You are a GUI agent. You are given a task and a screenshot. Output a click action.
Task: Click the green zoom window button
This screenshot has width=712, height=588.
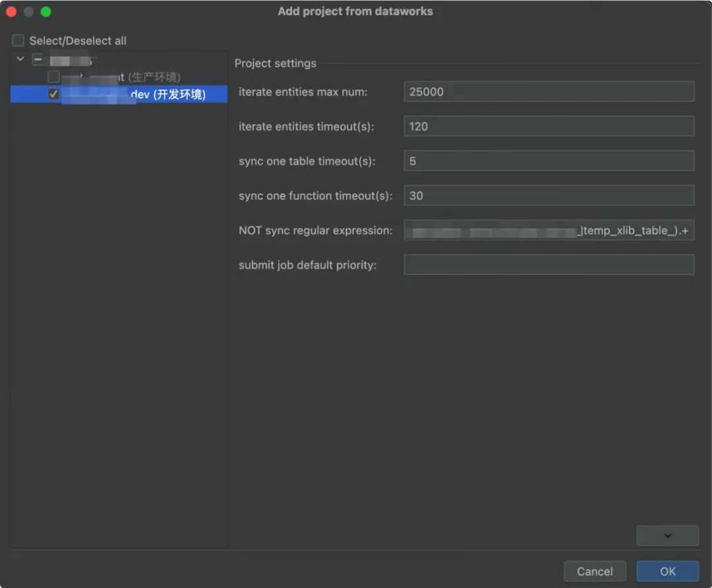[45, 12]
